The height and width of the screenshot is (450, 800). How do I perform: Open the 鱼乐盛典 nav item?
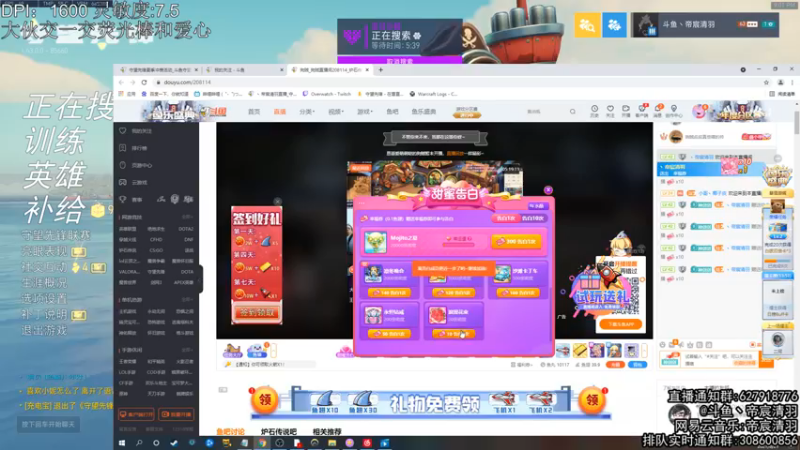point(423,112)
